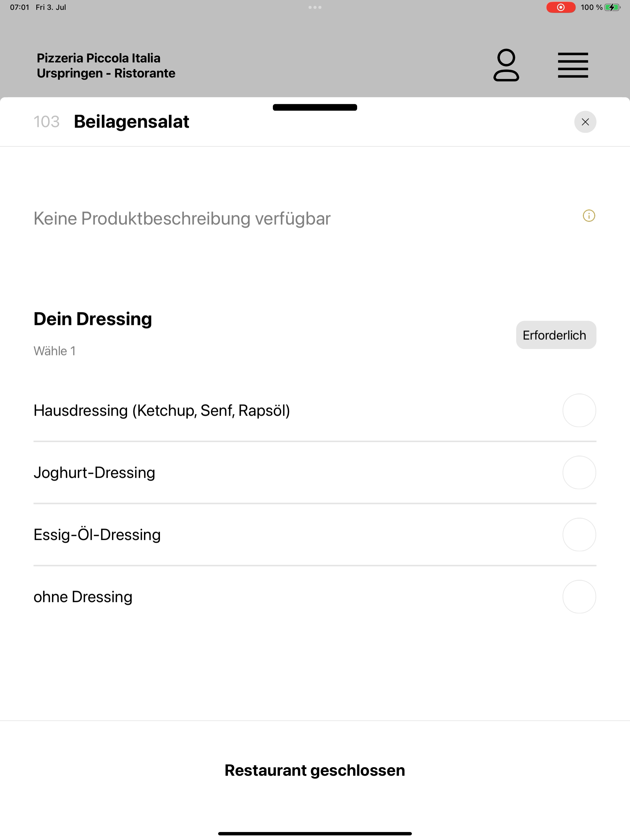This screenshot has width=630, height=840.
Task: Click the Restaurant geschlossen button
Action: 315,770
